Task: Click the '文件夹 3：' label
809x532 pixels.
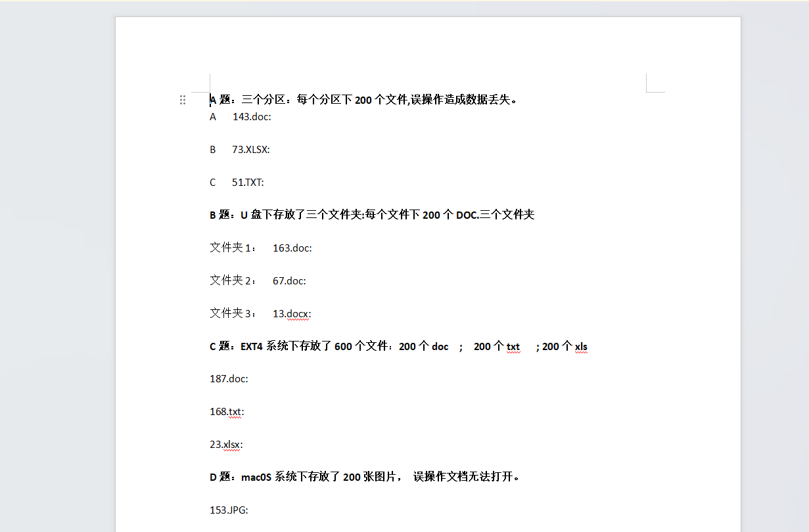Action: tap(234, 313)
